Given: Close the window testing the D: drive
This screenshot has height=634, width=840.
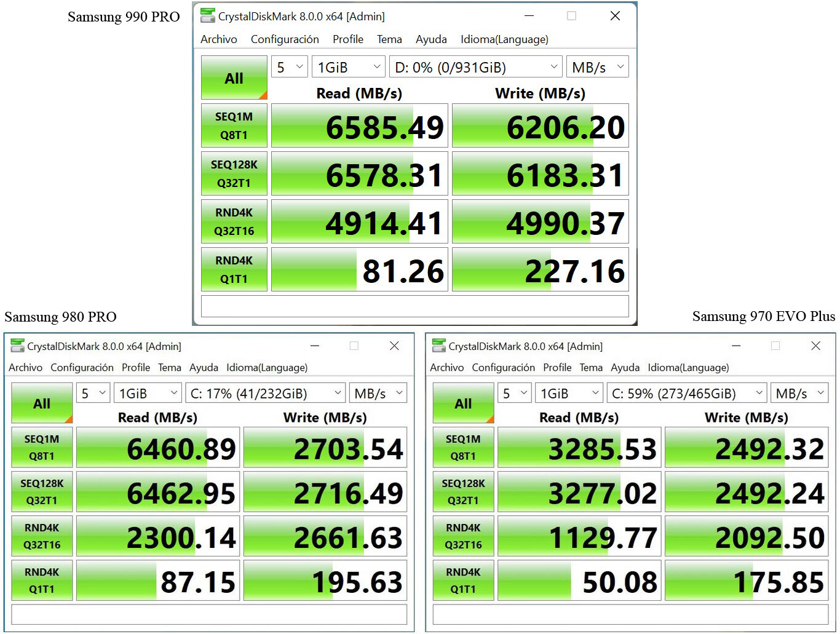Looking at the screenshot, I should [614, 16].
